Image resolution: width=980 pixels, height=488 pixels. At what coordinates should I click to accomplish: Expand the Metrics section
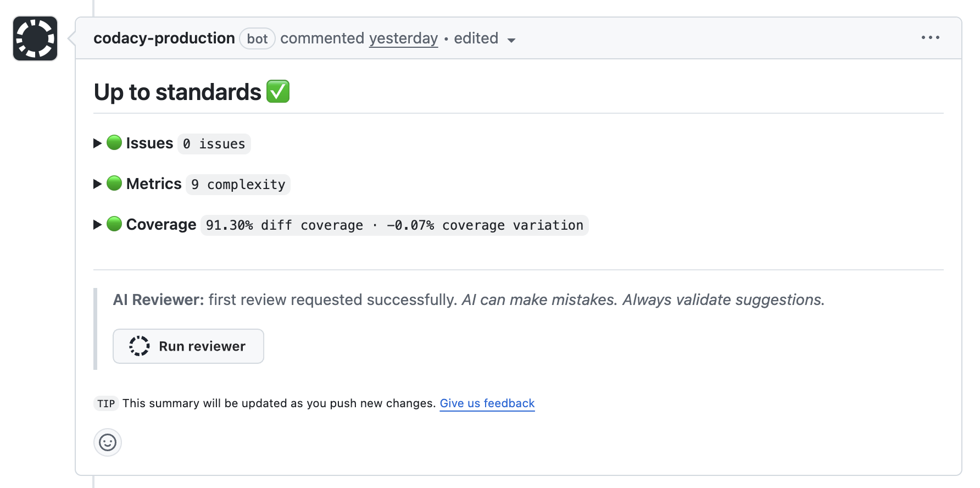click(x=96, y=183)
